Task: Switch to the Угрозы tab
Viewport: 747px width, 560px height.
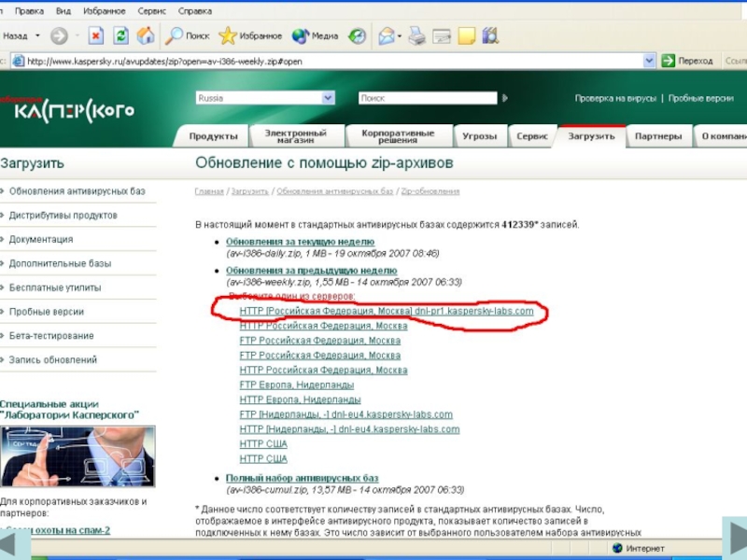Action: (479, 136)
